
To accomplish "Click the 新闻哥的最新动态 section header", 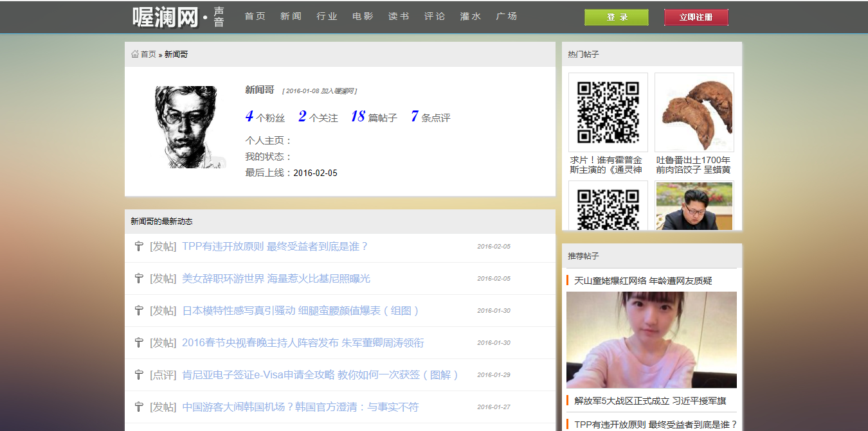I will click(x=340, y=222).
